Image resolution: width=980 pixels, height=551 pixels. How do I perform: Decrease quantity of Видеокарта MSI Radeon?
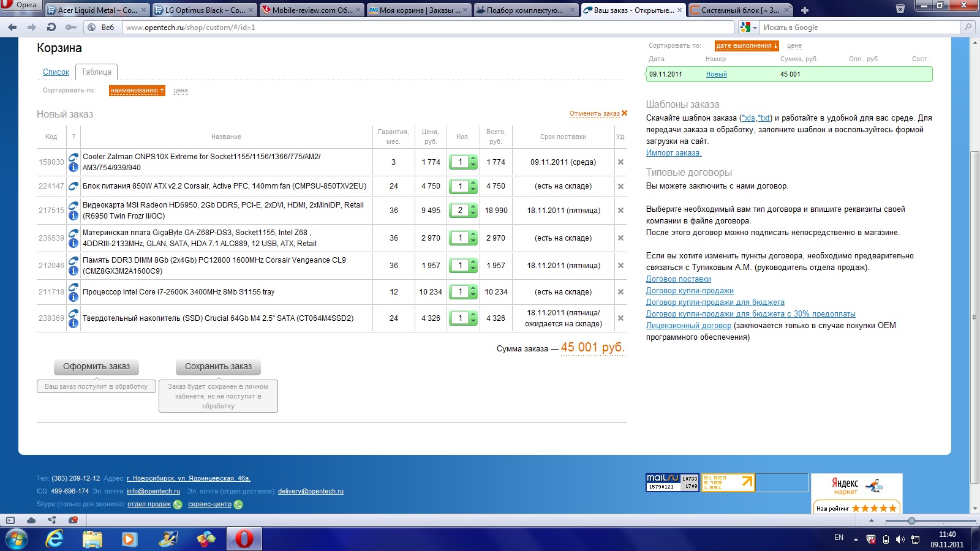pos(473,213)
